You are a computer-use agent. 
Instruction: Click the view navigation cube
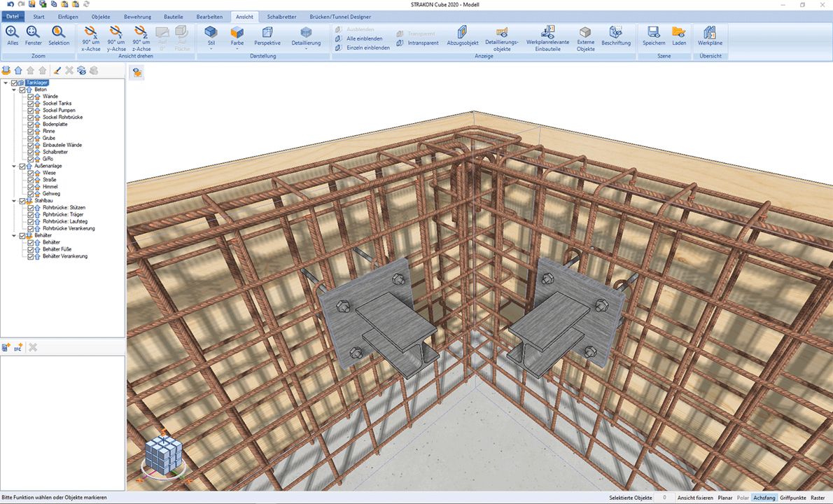pyautogui.click(x=163, y=456)
